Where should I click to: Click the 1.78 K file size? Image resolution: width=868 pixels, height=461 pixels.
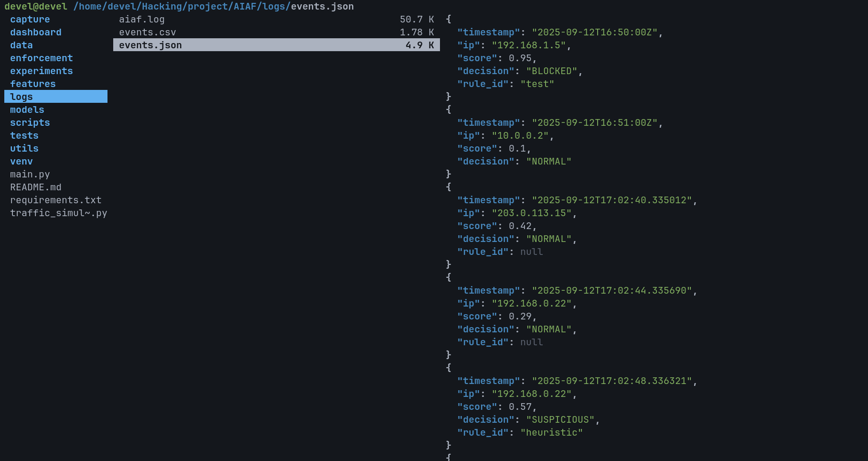pos(417,33)
